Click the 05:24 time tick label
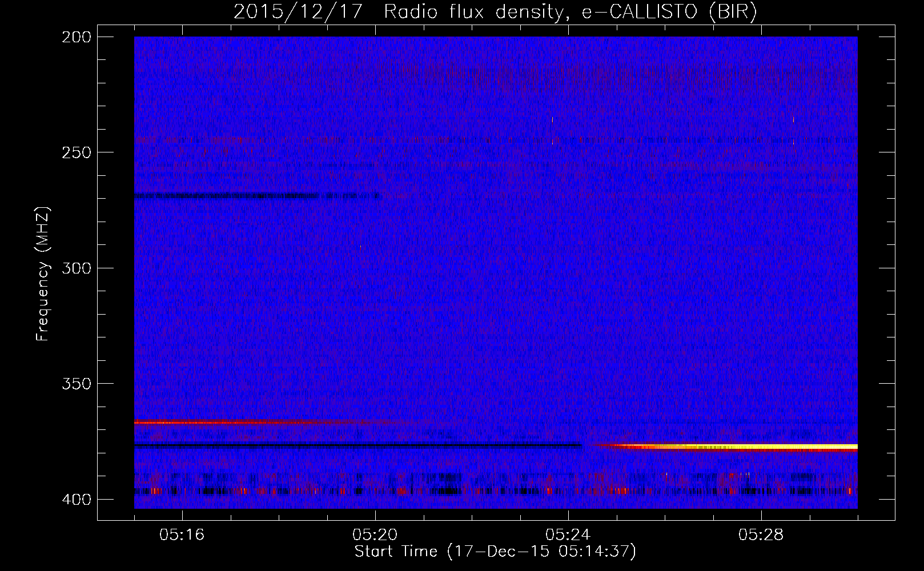Image resolution: width=924 pixels, height=571 pixels. pyautogui.click(x=568, y=535)
